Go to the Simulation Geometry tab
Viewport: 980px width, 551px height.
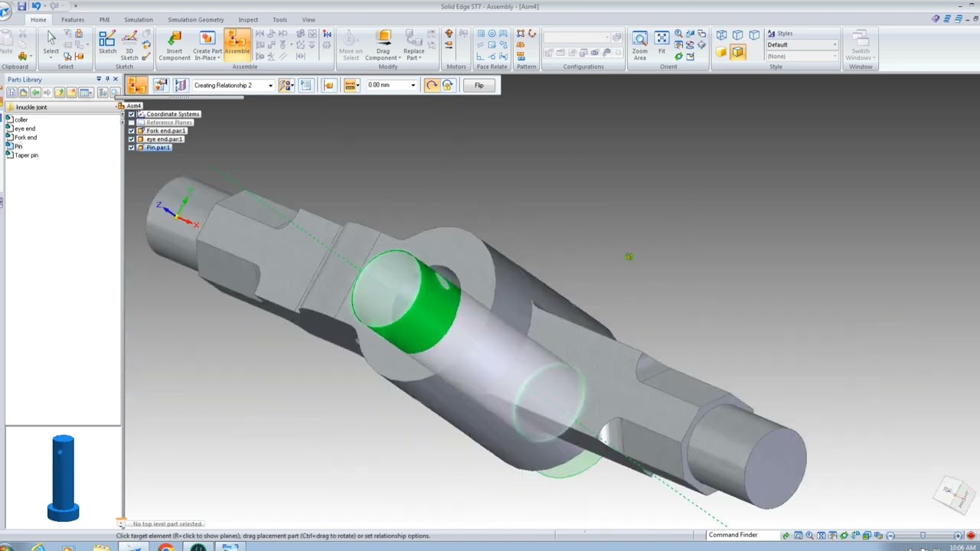(x=196, y=20)
